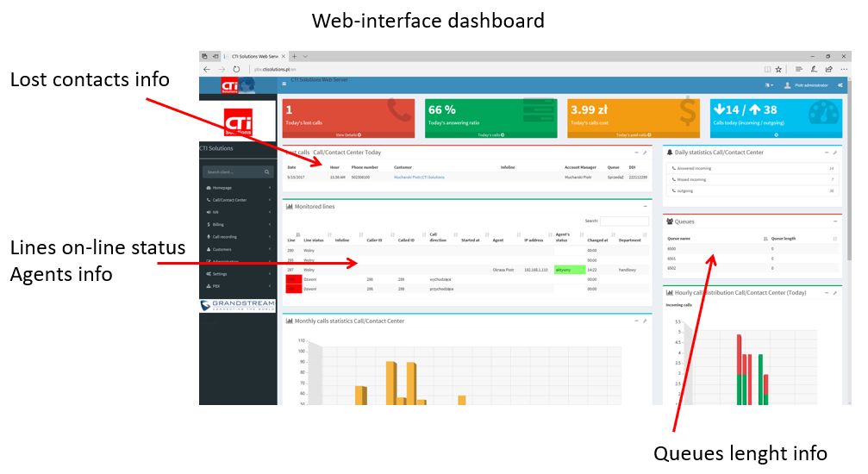This screenshot has width=868, height=474.
Task: Collapse the Monitored lines panel
Action: pos(645,207)
